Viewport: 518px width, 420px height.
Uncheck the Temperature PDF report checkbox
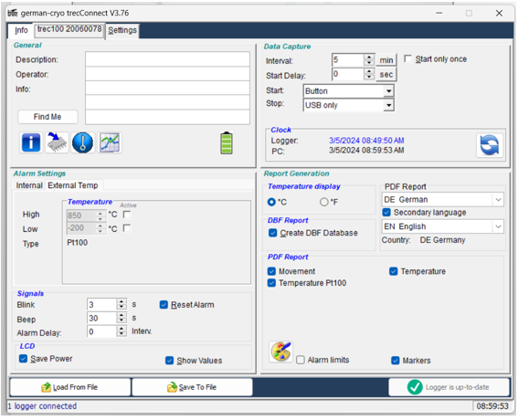click(x=393, y=271)
